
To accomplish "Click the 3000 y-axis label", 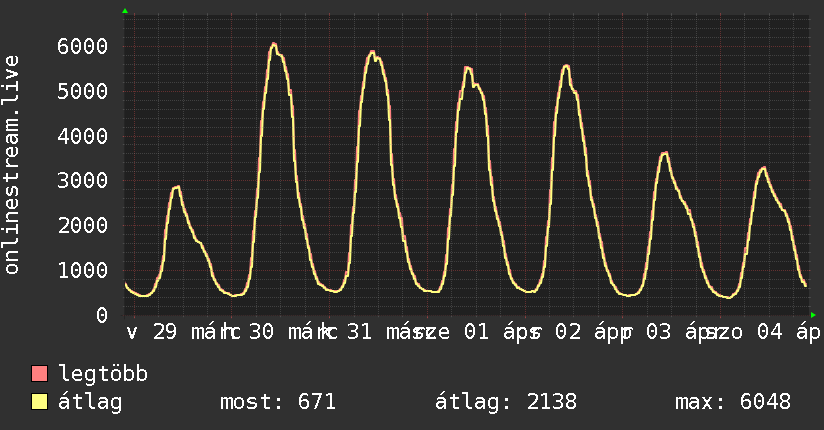I will click(82, 180).
